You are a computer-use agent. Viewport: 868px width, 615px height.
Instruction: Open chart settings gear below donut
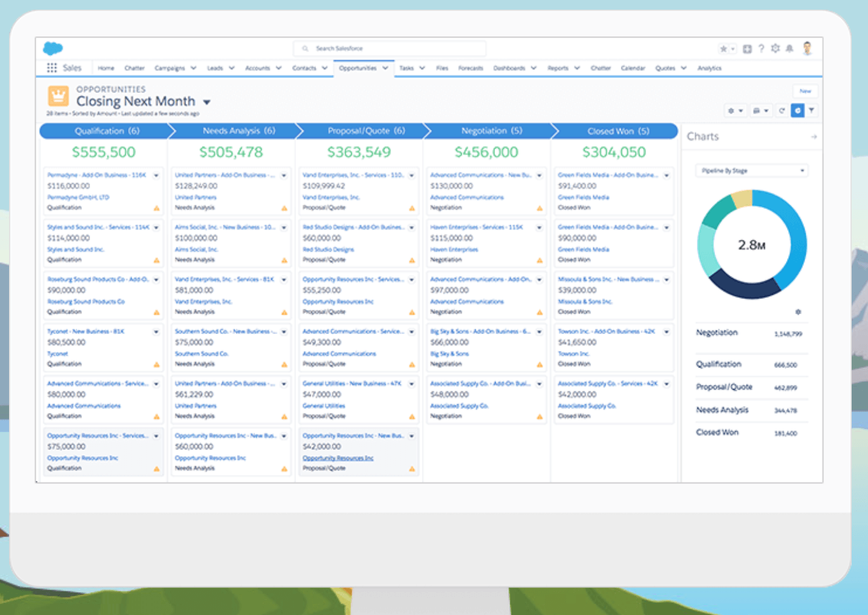798,312
